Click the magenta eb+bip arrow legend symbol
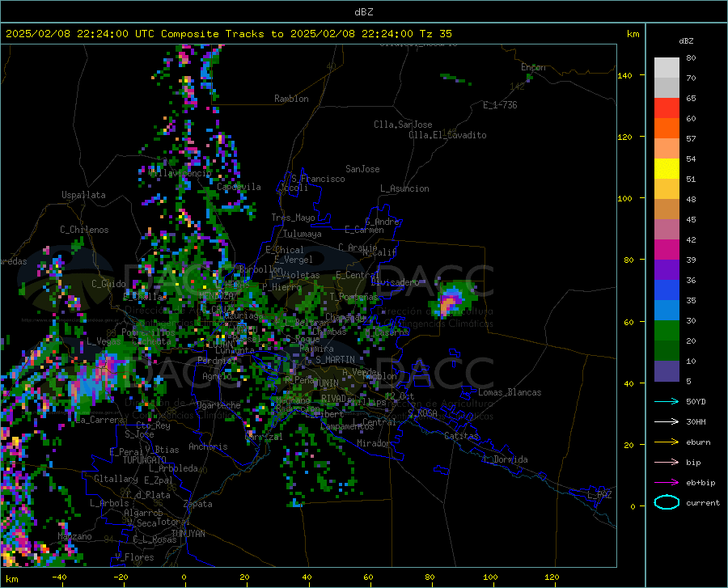Screen dimensions: 728x588 [x=667, y=483]
